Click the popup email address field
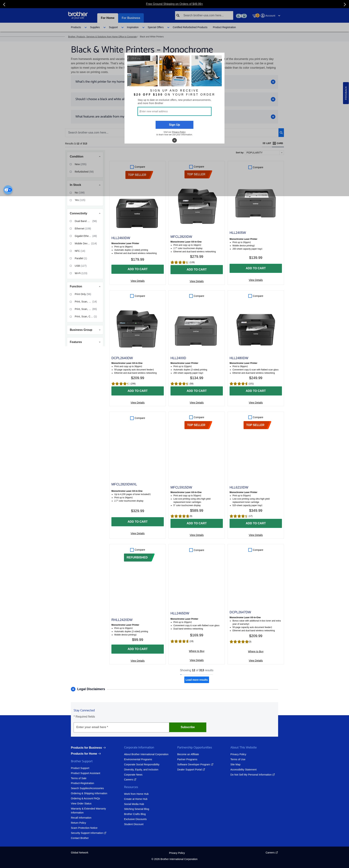 coord(174,111)
